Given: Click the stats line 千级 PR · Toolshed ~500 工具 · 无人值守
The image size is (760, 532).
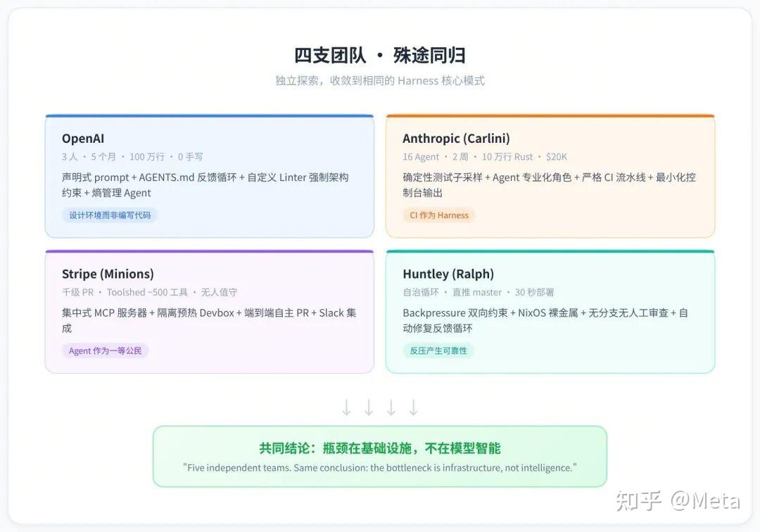Looking at the screenshot, I should (149, 293).
